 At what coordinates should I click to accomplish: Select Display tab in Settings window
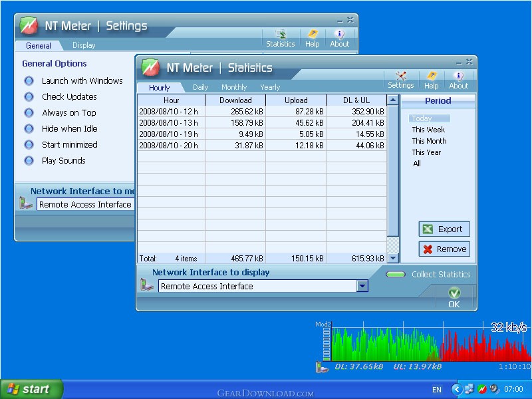84,45
